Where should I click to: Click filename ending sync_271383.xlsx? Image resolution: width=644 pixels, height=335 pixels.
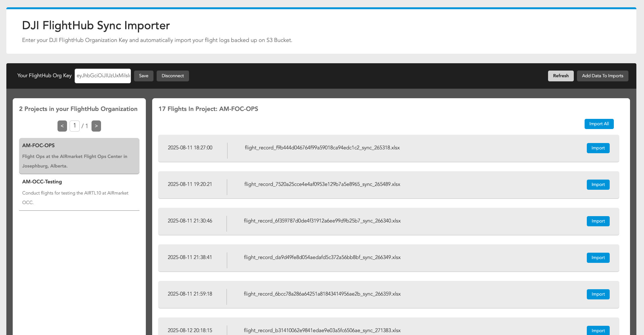pos(322,331)
